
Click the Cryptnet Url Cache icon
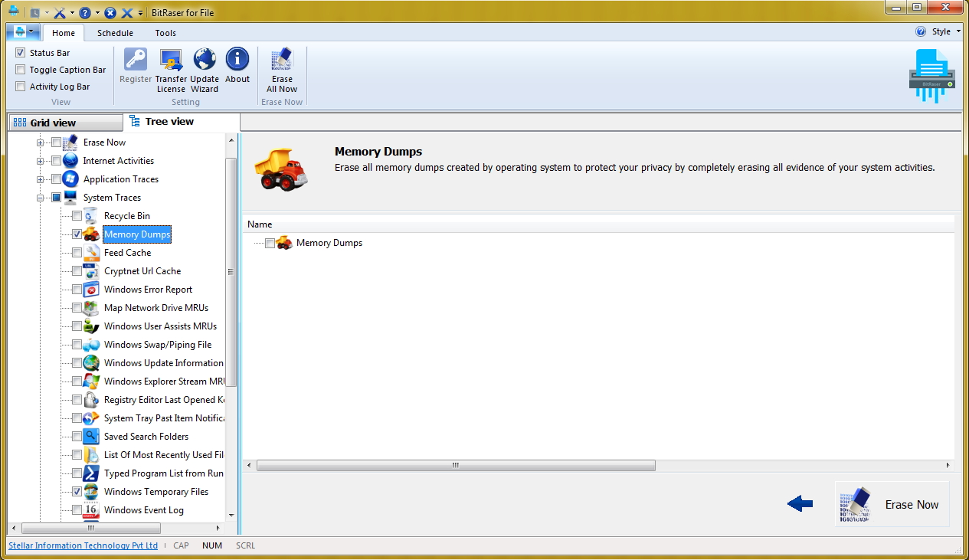pyautogui.click(x=91, y=271)
